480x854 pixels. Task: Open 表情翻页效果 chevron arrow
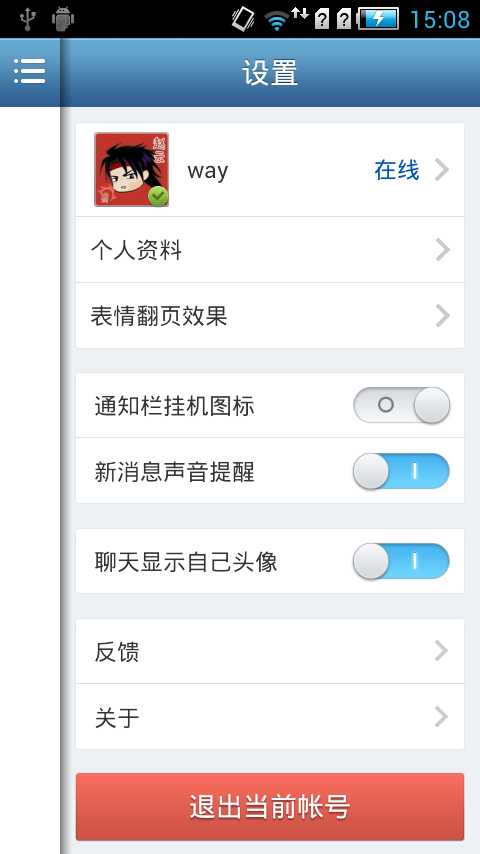coord(443,315)
